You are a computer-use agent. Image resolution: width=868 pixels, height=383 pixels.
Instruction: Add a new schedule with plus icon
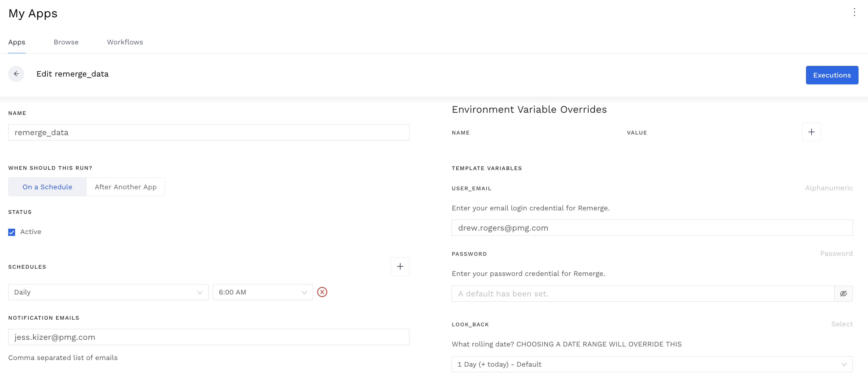[400, 266]
